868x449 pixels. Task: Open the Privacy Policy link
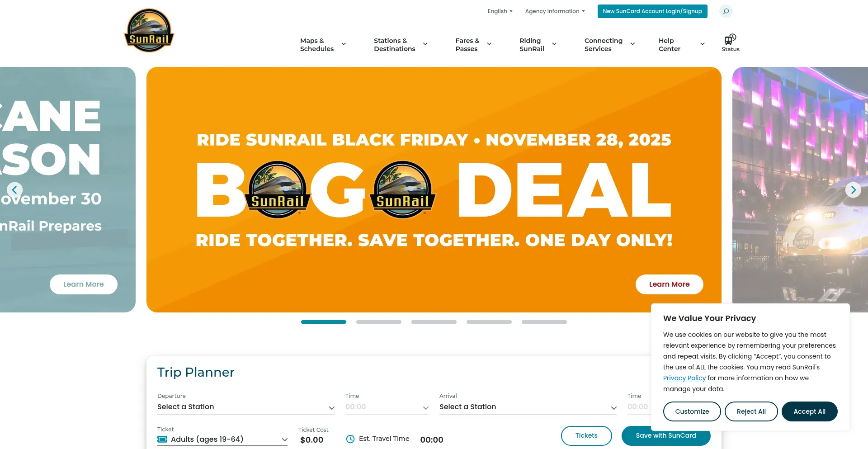(x=684, y=378)
